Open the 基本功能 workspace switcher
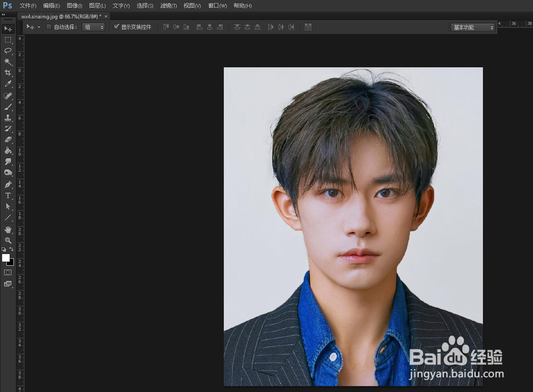533x392 pixels. point(473,27)
